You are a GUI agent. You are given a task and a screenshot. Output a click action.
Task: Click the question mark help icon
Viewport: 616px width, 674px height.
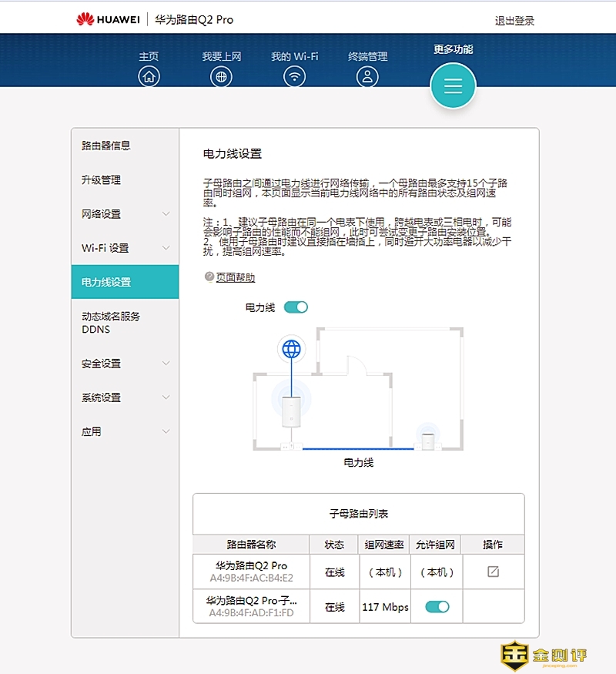coord(209,277)
